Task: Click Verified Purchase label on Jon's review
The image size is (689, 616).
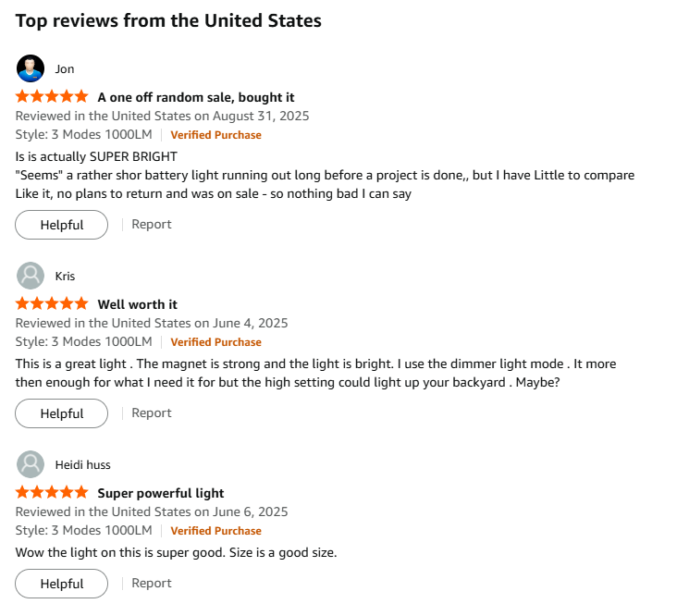Action: click(215, 135)
